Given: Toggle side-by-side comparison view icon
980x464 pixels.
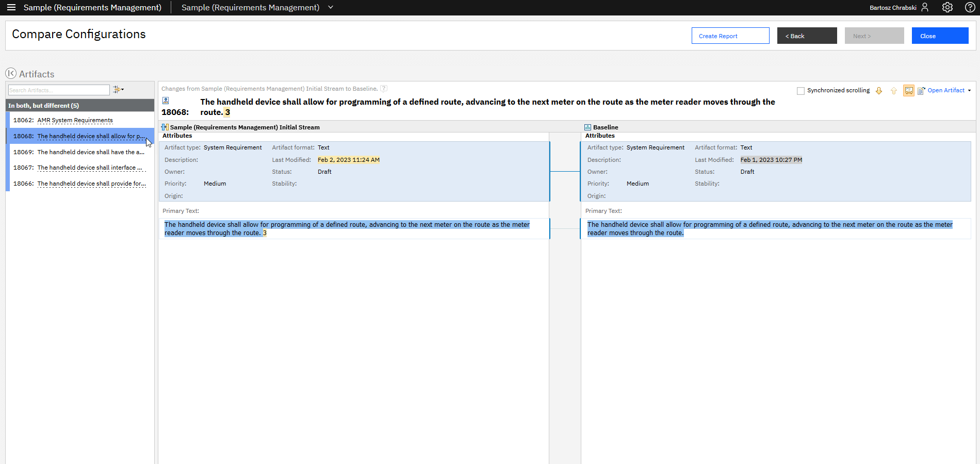Looking at the screenshot, I should tap(909, 91).
